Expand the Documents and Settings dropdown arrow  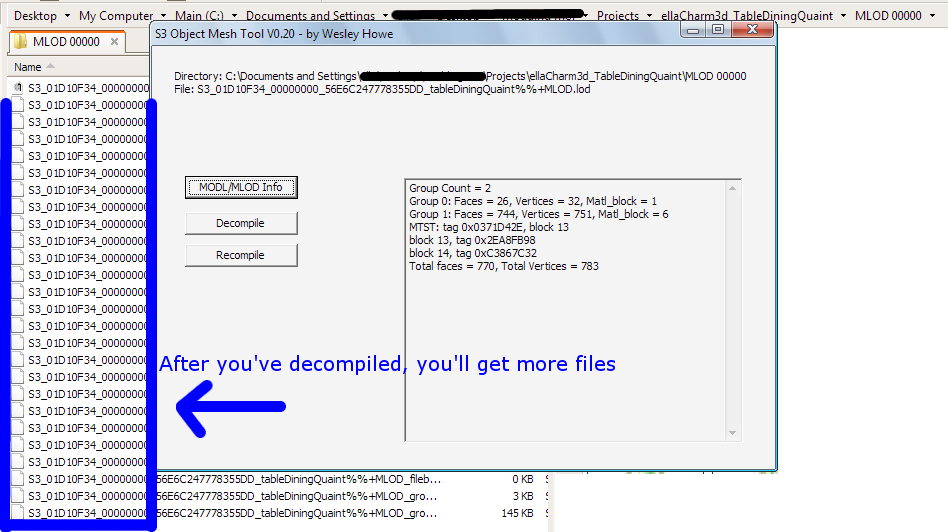point(384,16)
